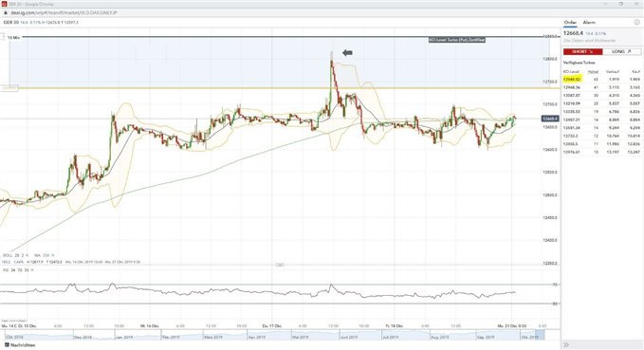
Task: Remove the RSI indicator with its X
Action: [32, 270]
